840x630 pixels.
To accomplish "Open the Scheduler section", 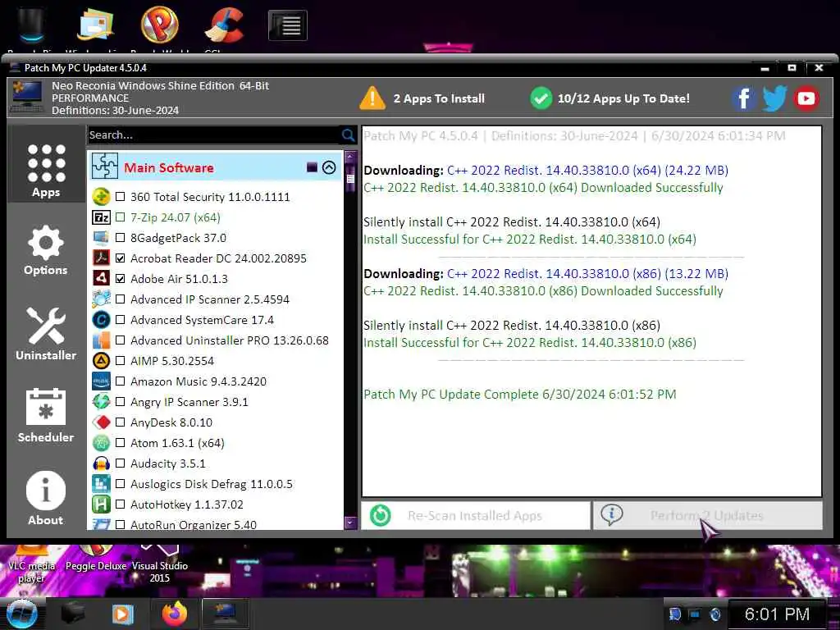I will (x=46, y=415).
